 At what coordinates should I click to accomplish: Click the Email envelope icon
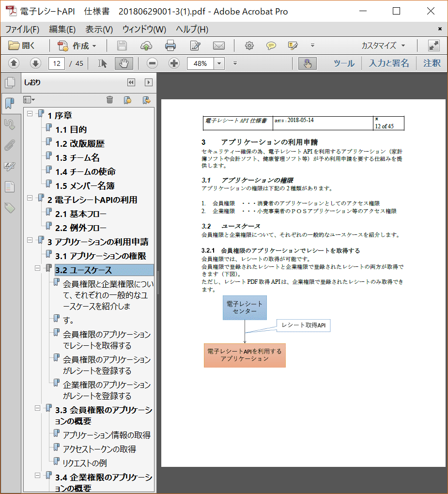(219, 46)
